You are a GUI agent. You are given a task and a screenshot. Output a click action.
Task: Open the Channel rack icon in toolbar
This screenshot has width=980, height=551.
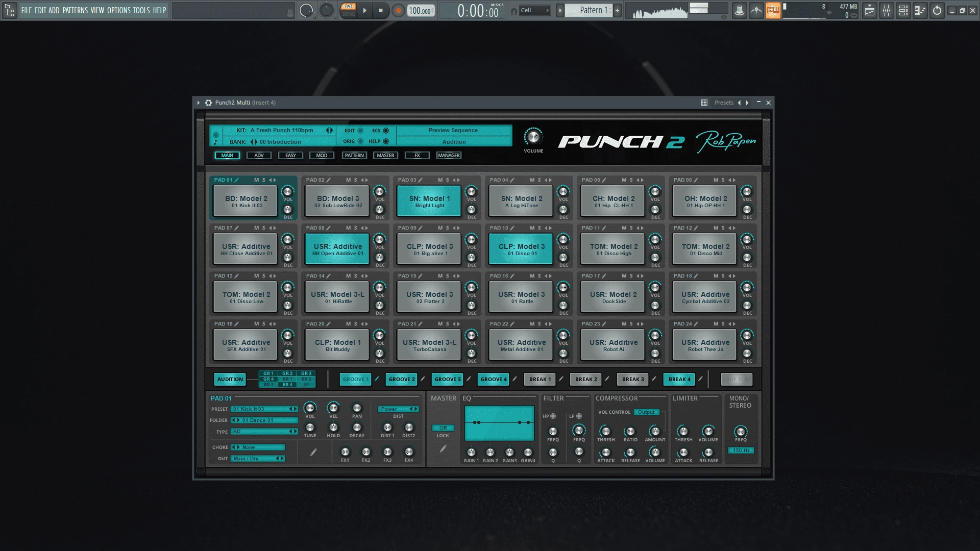click(x=903, y=10)
